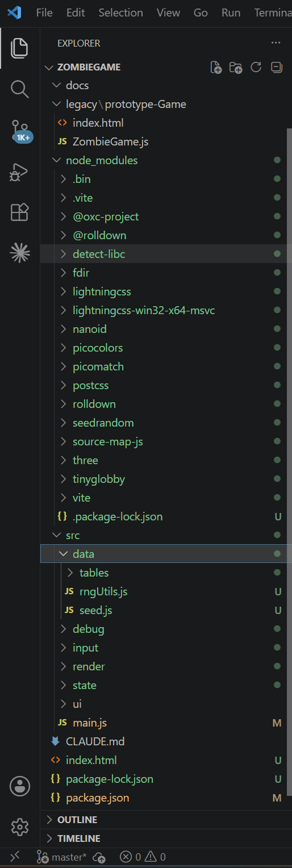Open the Selection menu
This screenshot has height=868, width=292.
coord(120,12)
